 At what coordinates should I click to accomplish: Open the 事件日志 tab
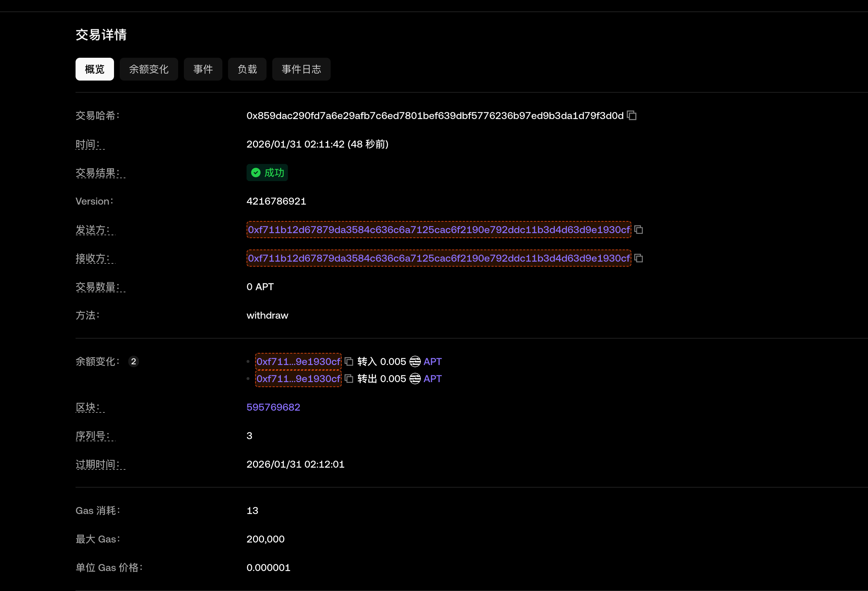tap(301, 69)
